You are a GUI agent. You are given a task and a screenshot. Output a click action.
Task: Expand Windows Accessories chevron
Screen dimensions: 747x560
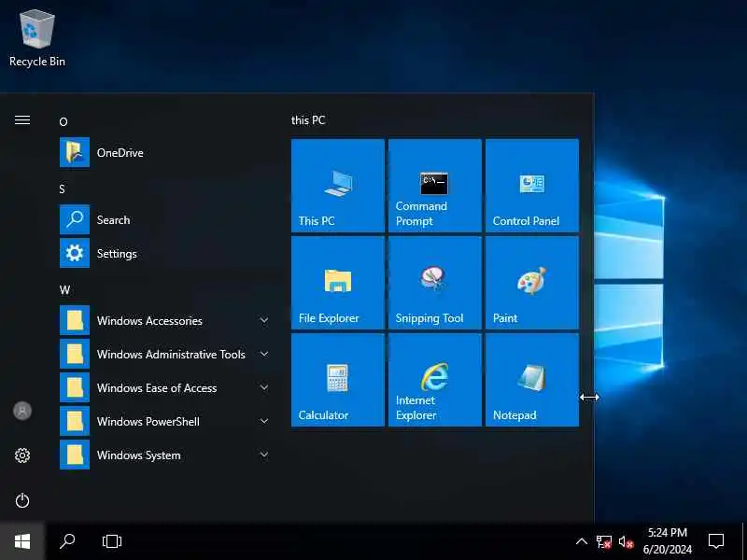(264, 320)
